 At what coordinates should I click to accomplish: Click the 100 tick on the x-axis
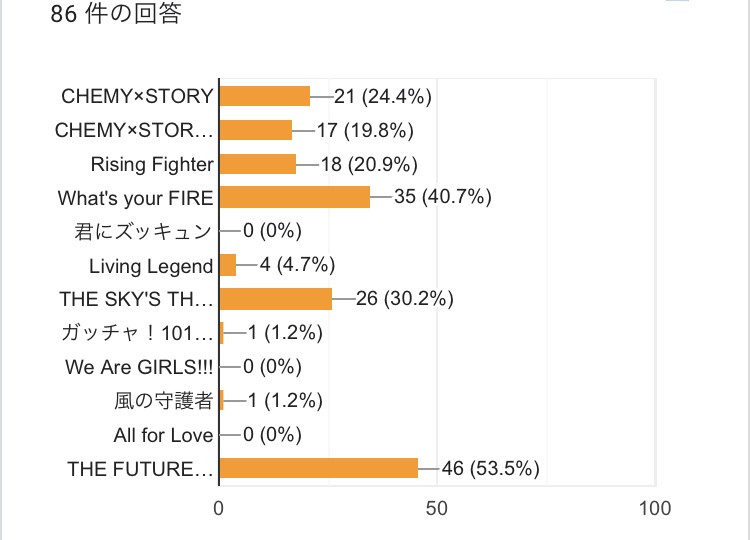[x=654, y=508]
